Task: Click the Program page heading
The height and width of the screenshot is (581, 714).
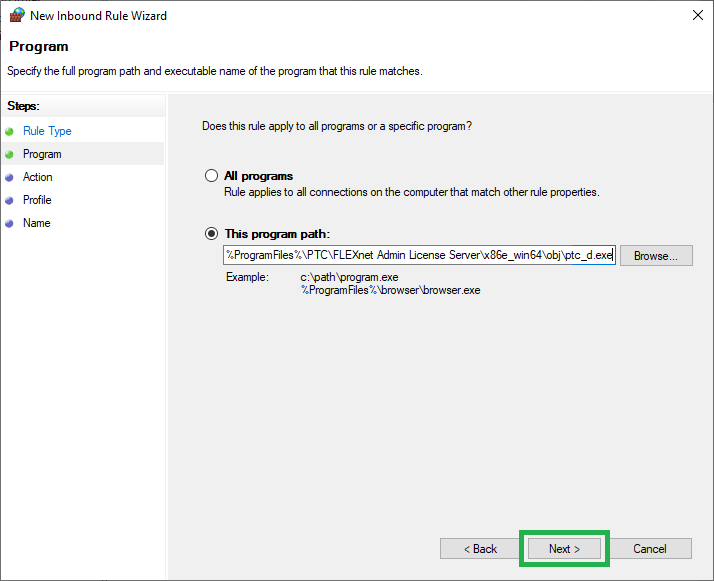Action: [x=39, y=46]
